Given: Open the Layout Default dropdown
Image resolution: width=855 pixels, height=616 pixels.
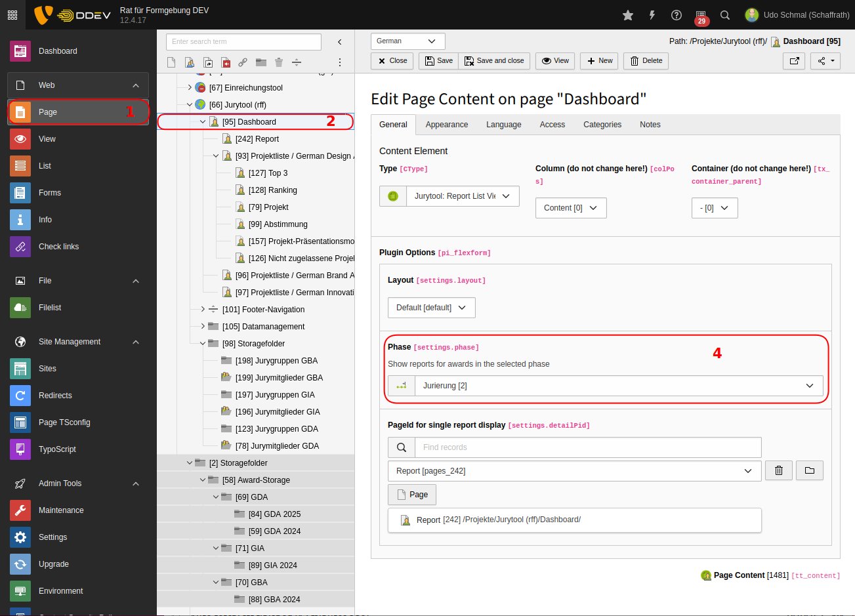Looking at the screenshot, I should 431,308.
